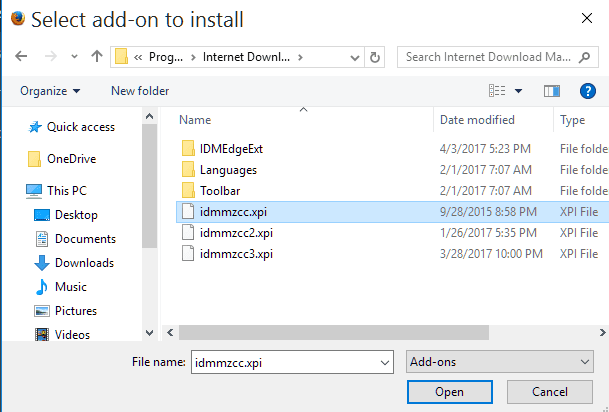Open the recent locations dropdown chevron
This screenshot has width=609, height=412.
click(74, 57)
